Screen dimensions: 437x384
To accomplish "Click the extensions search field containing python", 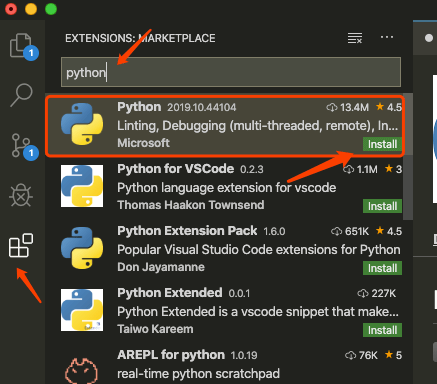I will [x=231, y=72].
